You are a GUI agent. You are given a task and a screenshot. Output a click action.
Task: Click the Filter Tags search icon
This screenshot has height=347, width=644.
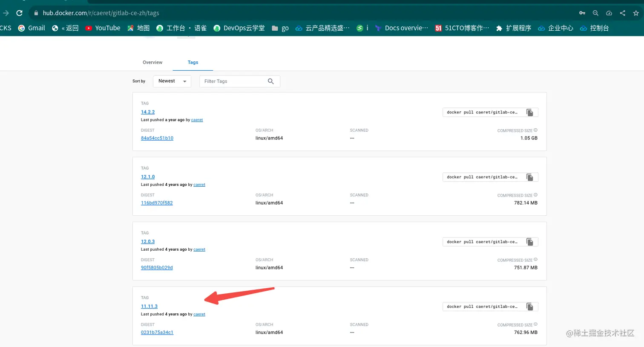click(x=271, y=81)
